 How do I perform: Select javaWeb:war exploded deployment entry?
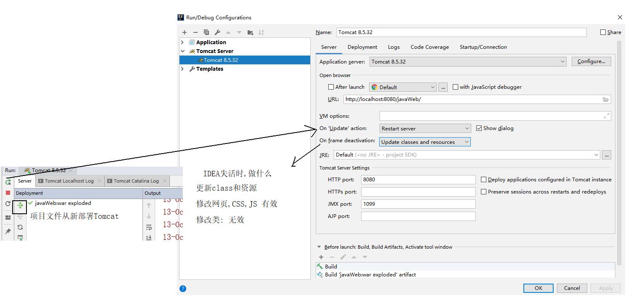click(63, 203)
